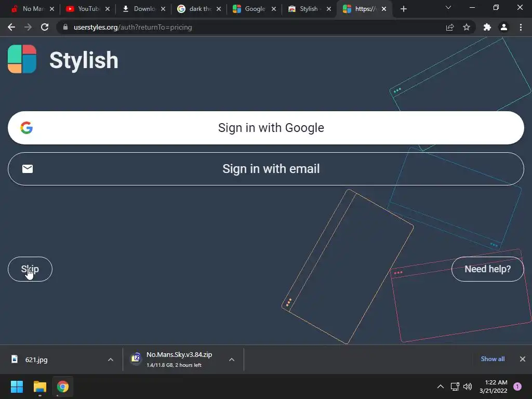Close the YouTube tab
The height and width of the screenshot is (399, 532).
click(x=108, y=9)
